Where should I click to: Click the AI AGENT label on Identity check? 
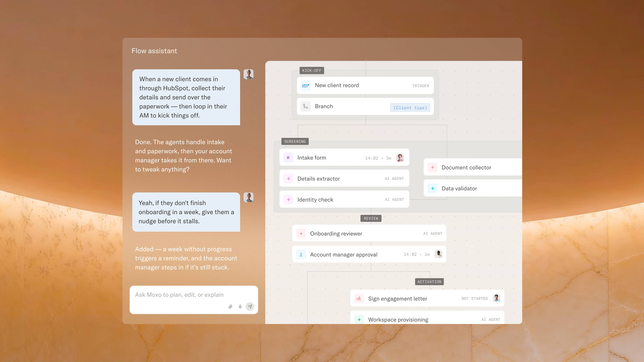click(394, 199)
